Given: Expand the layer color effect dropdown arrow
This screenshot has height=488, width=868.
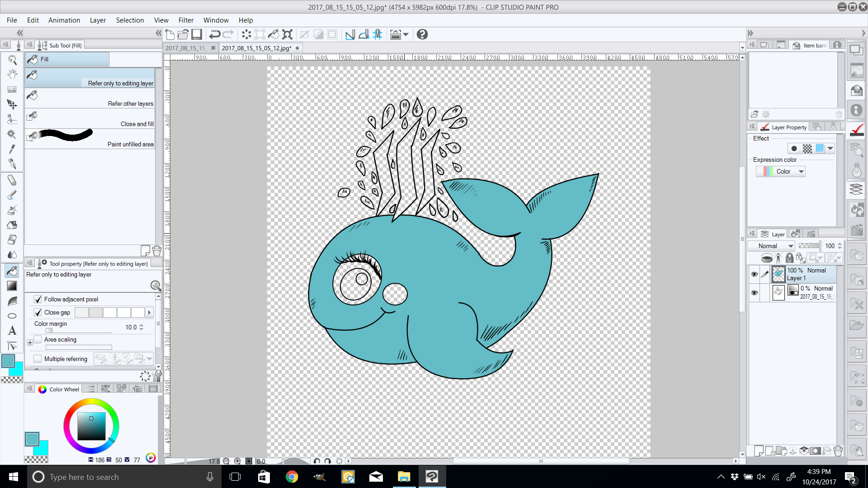Looking at the screenshot, I should (830, 148).
